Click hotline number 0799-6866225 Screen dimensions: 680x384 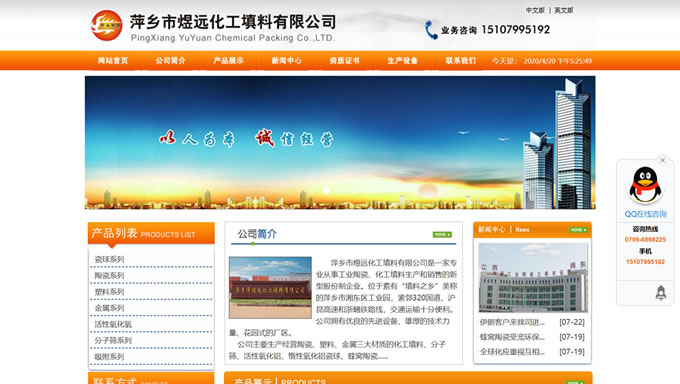[645, 240]
